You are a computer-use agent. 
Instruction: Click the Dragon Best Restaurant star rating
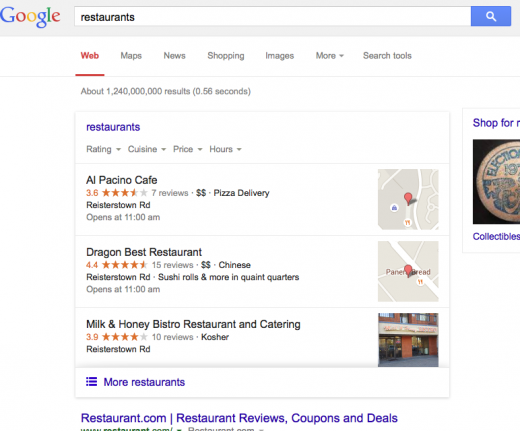[125, 265]
